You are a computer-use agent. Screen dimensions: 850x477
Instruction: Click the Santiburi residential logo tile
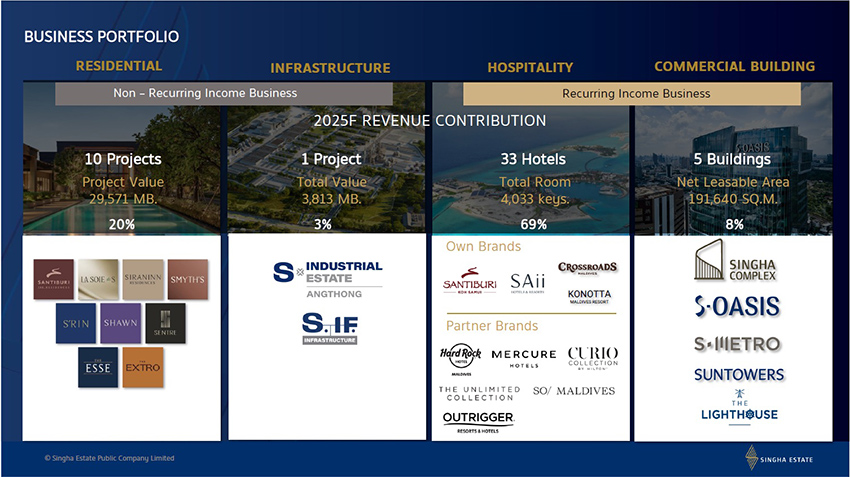(x=54, y=279)
